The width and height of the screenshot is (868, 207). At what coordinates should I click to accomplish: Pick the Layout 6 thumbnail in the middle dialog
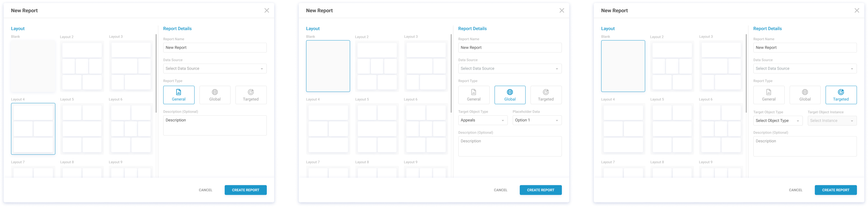[426, 129]
